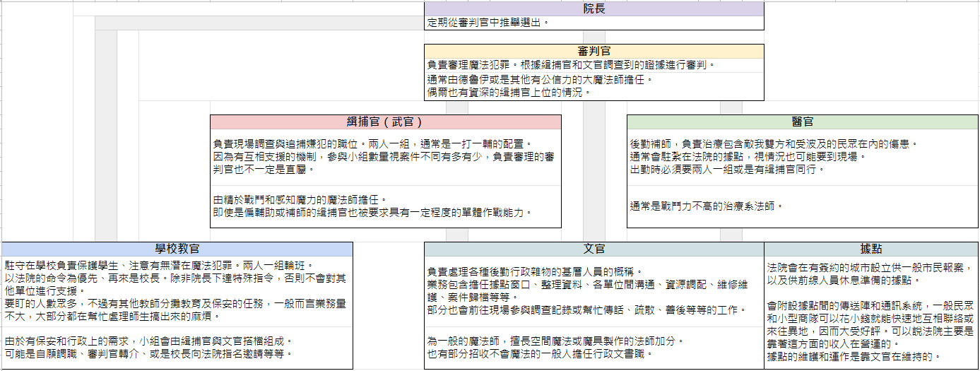This screenshot has width=980, height=371.
Task: Click the cell starting 負責審理魔法犯罪
Action: point(594,65)
